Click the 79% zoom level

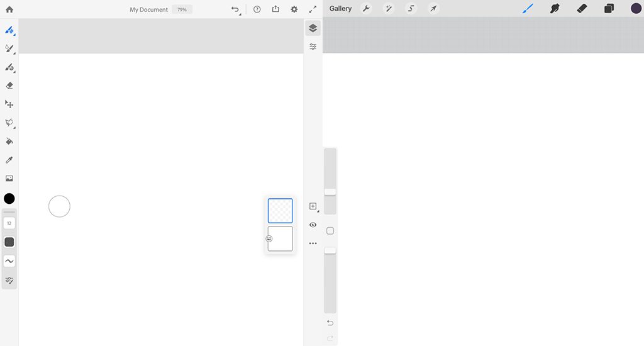coord(182,9)
